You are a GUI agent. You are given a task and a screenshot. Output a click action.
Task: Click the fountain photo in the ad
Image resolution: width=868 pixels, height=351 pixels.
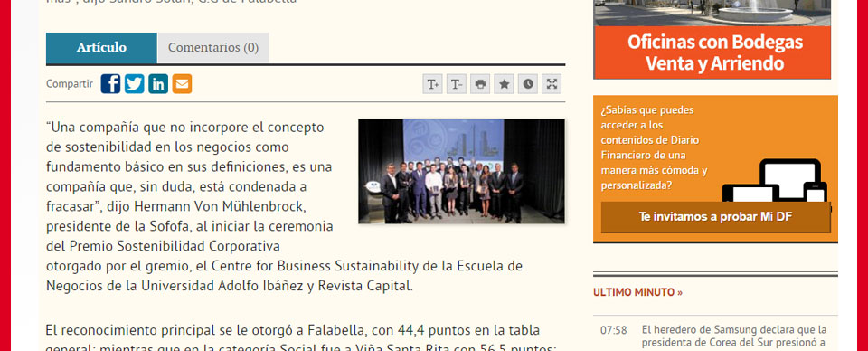[x=712, y=13]
